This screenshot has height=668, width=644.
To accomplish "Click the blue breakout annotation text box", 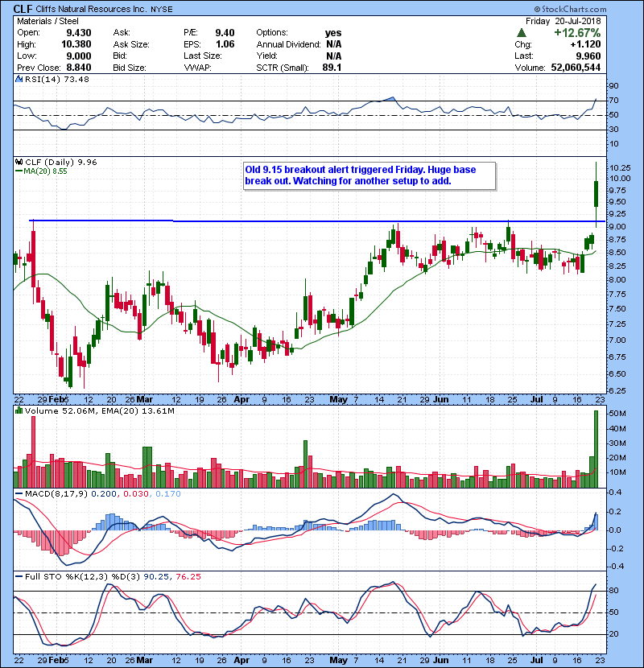I will (369, 175).
